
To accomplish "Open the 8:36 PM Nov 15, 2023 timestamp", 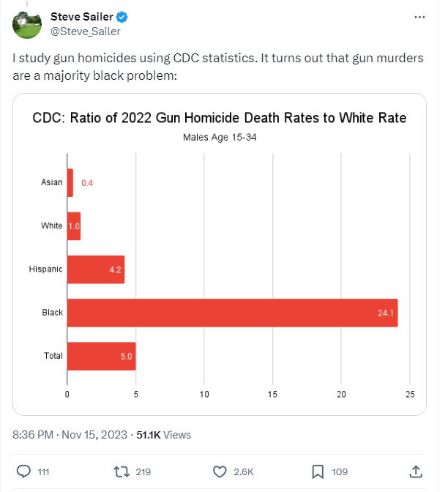I will click(70, 435).
